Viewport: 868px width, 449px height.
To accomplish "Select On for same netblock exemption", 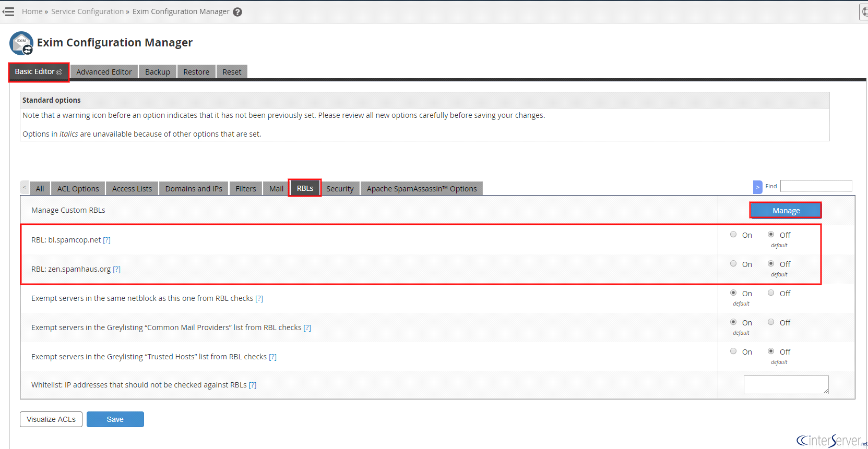I will 733,293.
